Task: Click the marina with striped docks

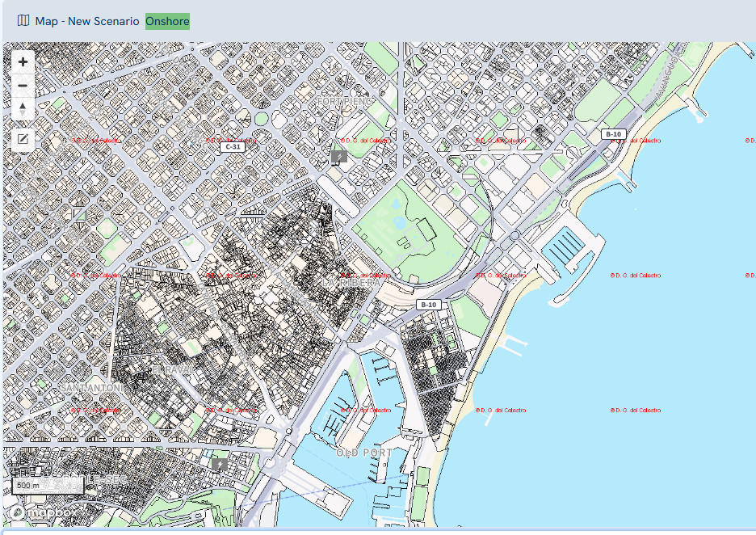Action: pos(568,245)
